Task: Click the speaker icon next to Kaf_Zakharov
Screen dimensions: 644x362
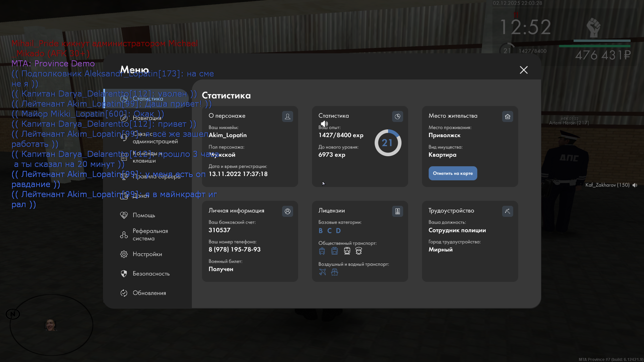Action: (x=635, y=185)
